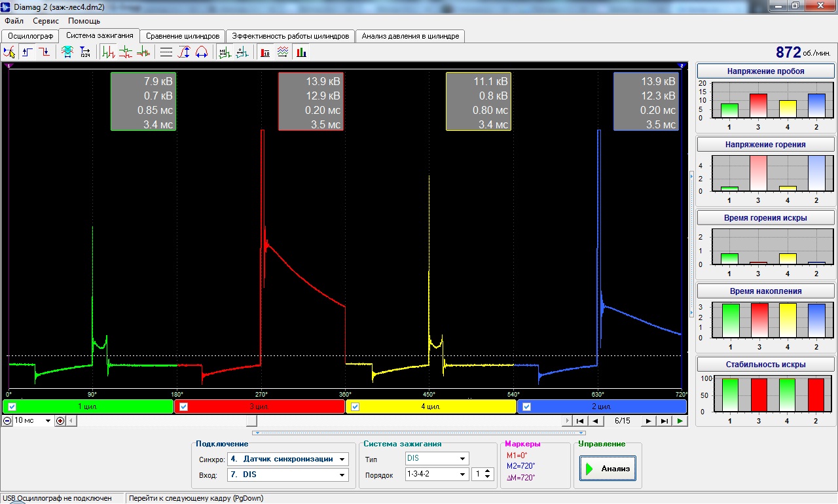The image size is (838, 504).
Task: Click the red bar '10' icon
Action: (x=266, y=52)
